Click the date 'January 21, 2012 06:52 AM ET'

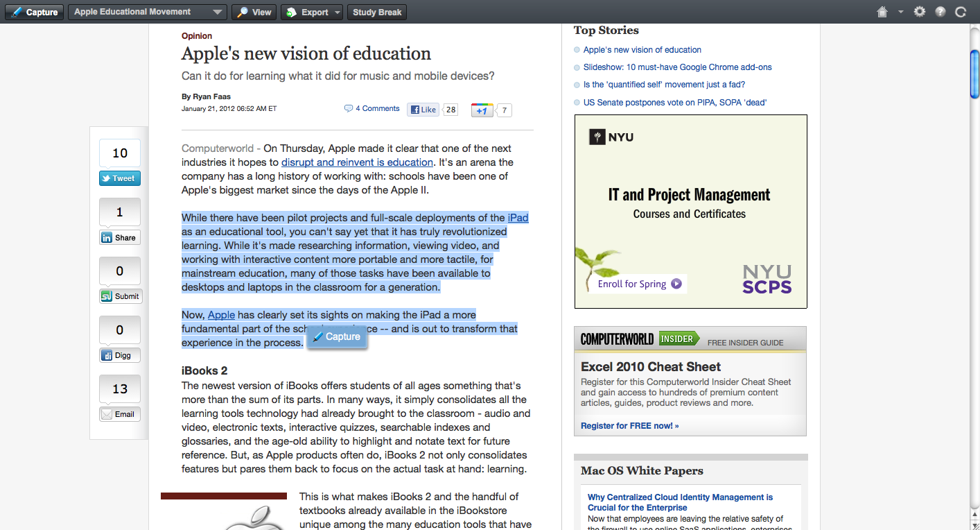(x=229, y=109)
